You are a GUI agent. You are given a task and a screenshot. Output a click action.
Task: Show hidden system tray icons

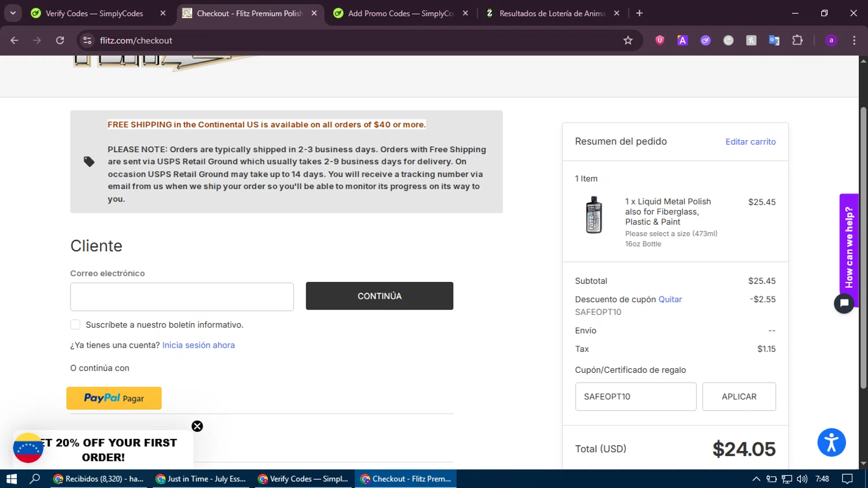(756, 479)
